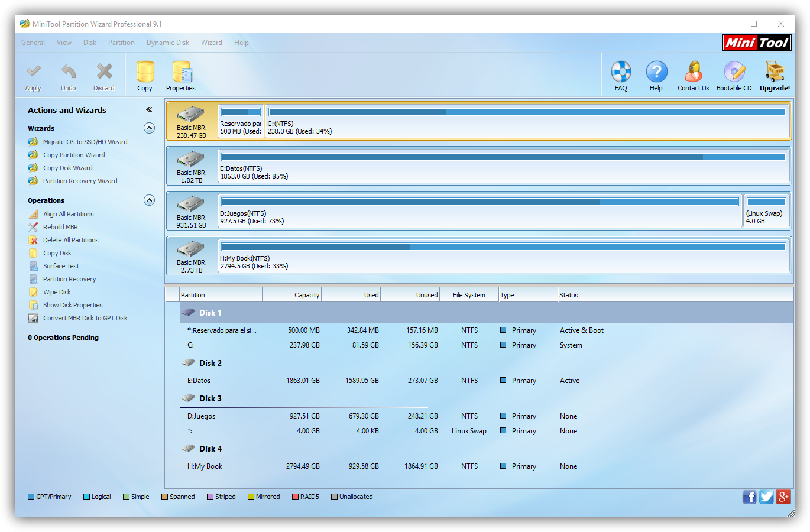The image size is (810, 532).
Task: Click Copy Disk operation link
Action: pos(57,253)
